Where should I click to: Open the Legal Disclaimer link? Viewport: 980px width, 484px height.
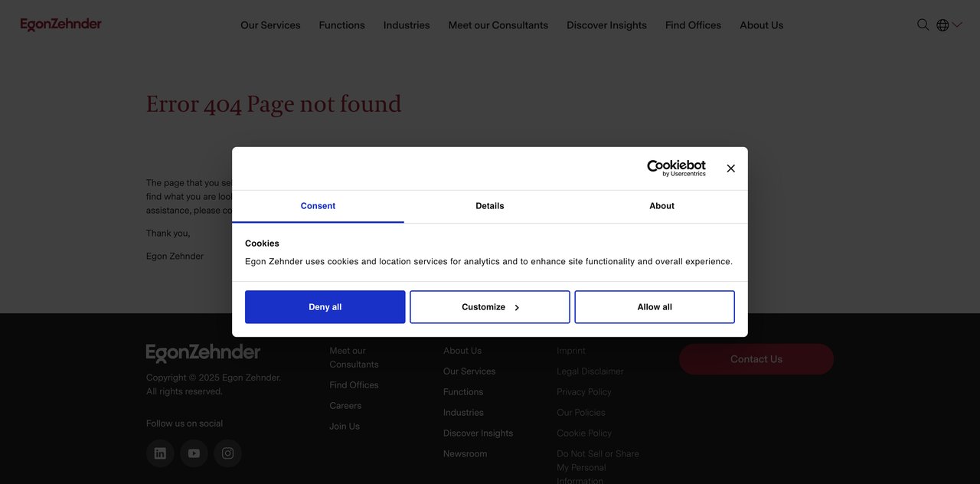tap(590, 371)
